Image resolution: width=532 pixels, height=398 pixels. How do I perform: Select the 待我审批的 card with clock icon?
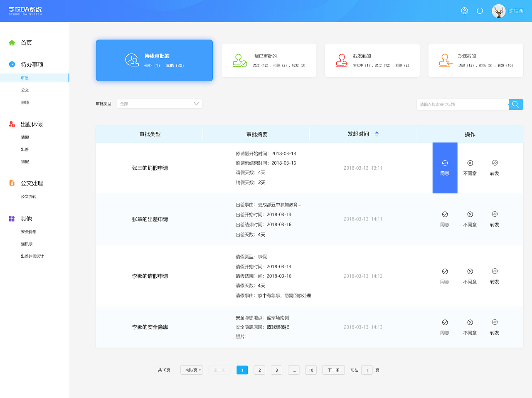pyautogui.click(x=154, y=60)
